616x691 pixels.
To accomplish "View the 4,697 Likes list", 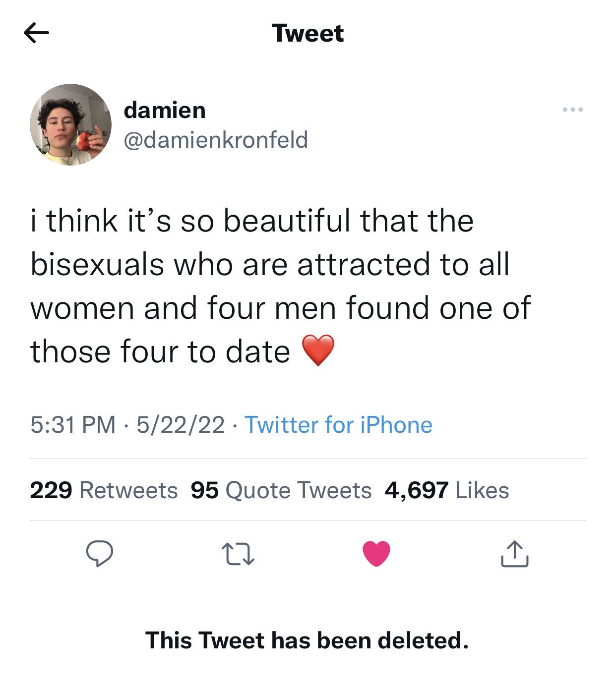I will pyautogui.click(x=447, y=490).
